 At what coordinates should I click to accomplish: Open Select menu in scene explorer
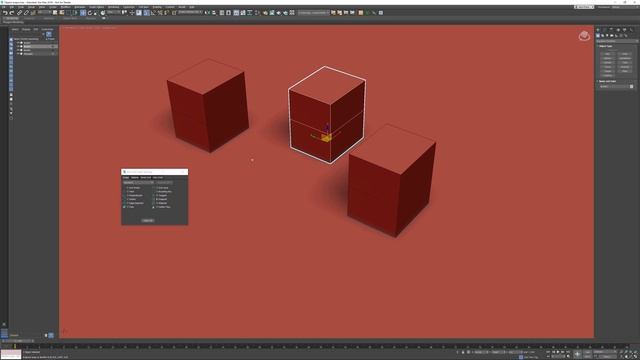pyautogui.click(x=15, y=29)
